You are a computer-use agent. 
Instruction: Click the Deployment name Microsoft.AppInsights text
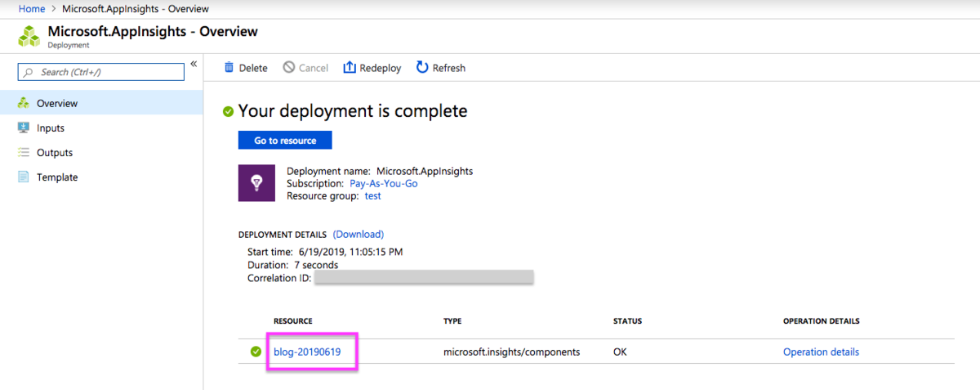pos(380,171)
